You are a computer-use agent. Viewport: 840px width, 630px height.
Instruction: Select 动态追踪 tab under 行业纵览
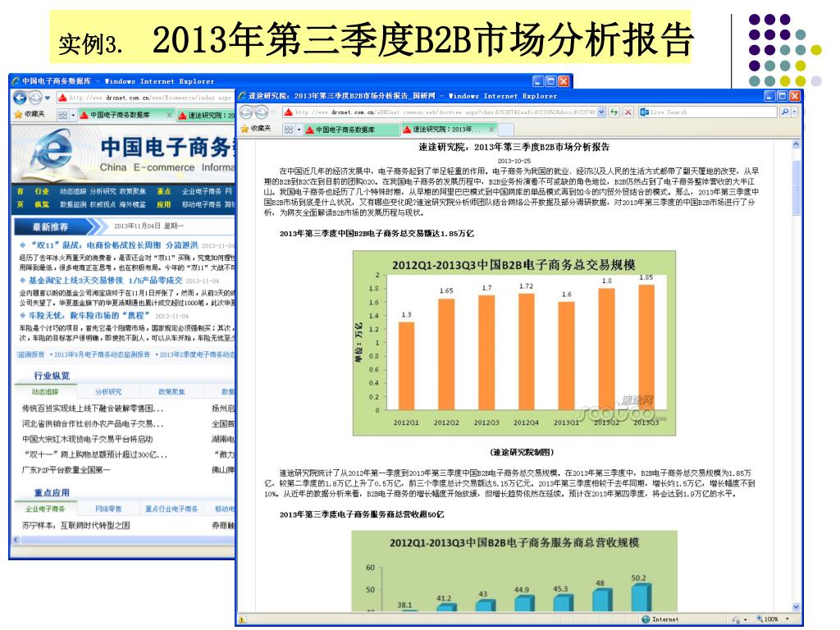(x=45, y=391)
